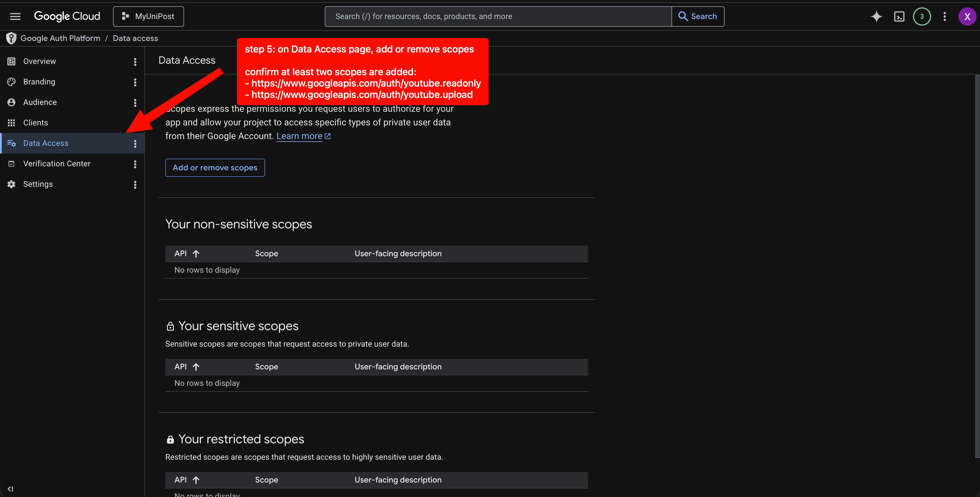Open the MyUniPost project picker

[148, 16]
